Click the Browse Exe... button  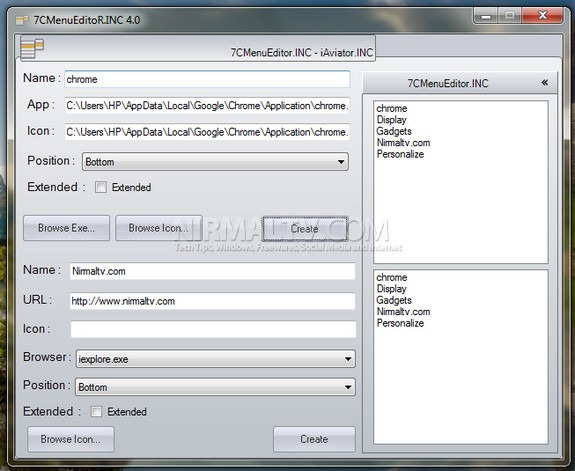point(66,228)
